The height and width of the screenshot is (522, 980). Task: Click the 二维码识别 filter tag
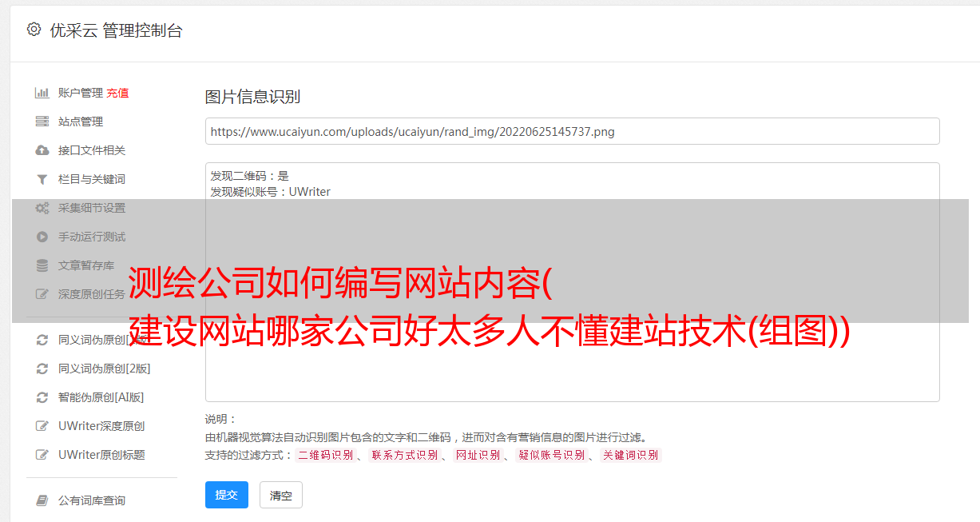pos(325,455)
